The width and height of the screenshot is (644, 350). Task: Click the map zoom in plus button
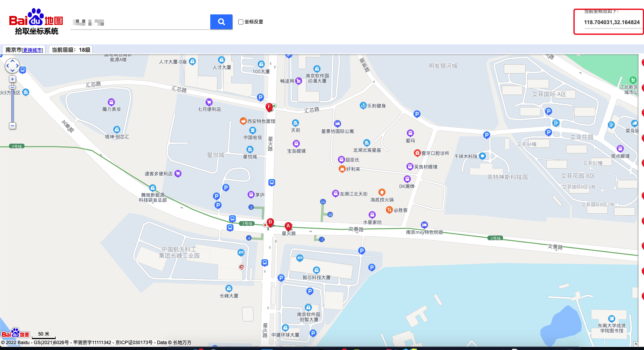(12, 79)
